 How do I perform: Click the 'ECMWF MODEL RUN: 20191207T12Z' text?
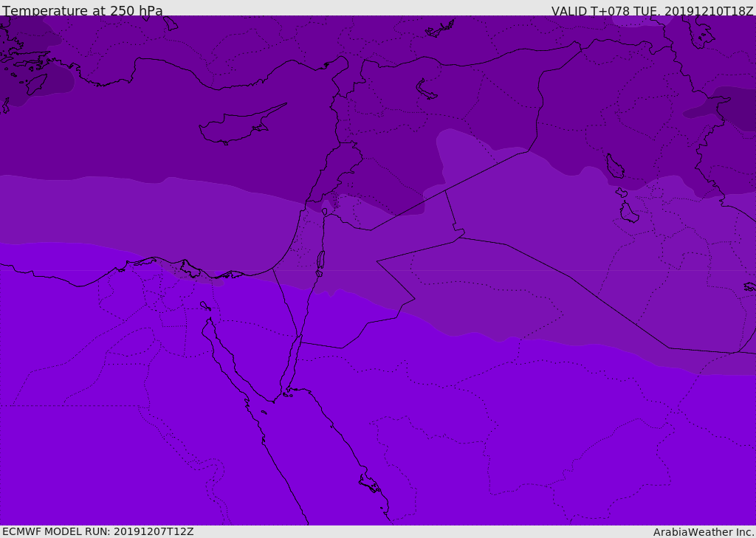coord(98,531)
